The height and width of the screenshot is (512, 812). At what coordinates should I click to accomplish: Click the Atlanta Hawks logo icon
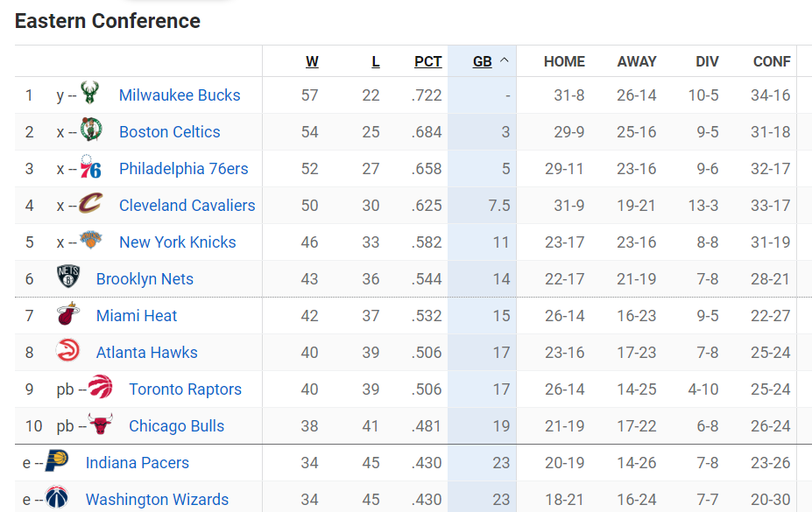[x=68, y=352]
